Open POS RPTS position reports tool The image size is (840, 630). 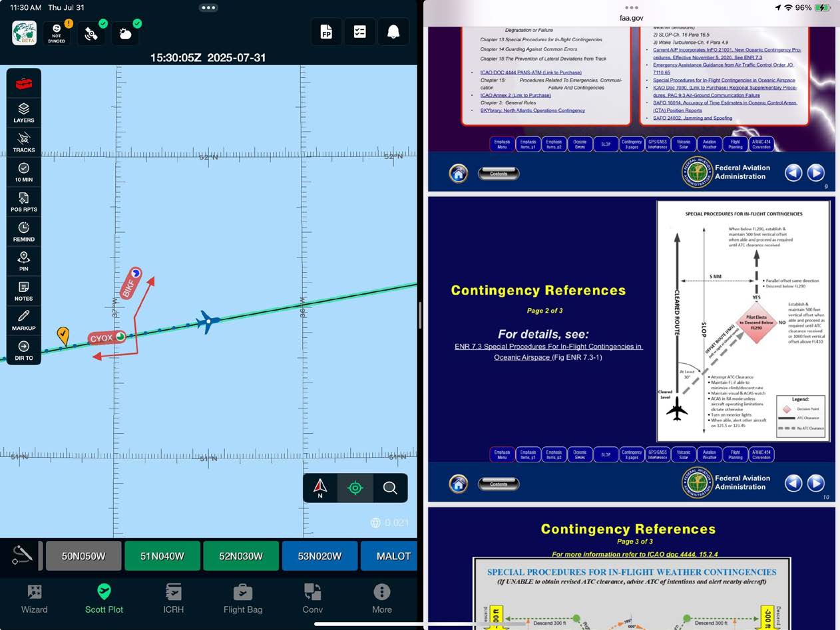point(24,202)
